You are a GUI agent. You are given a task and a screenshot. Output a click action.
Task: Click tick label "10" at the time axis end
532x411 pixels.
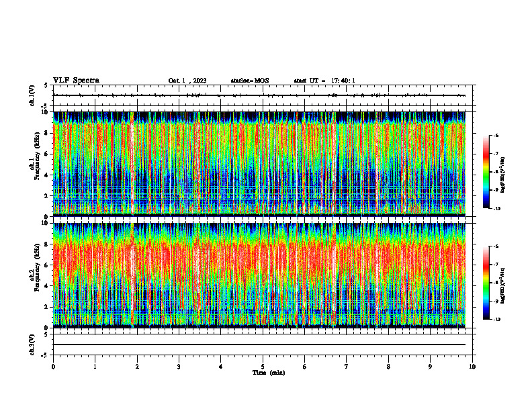(x=472, y=367)
